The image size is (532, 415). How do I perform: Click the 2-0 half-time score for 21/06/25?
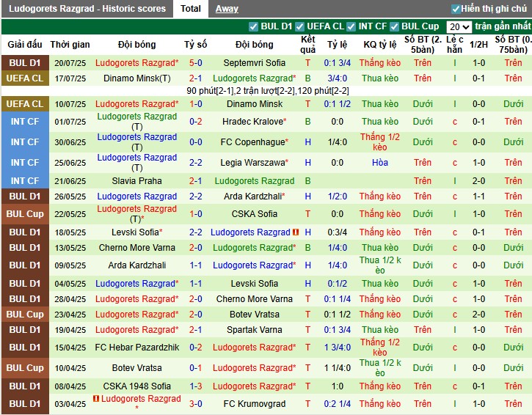coord(478,180)
